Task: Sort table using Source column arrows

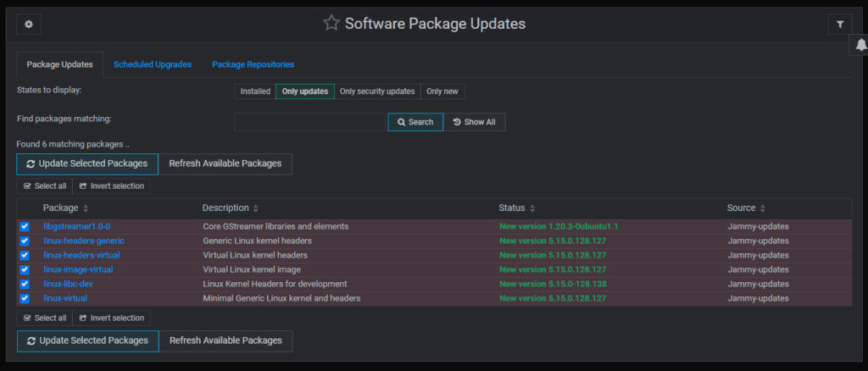Action: click(763, 208)
